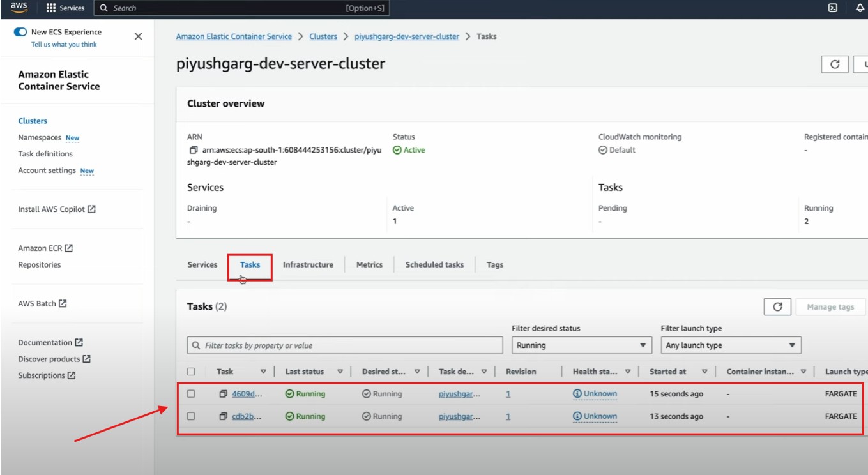Screen dimensions: 868x475
Task: Expand the Filter launch type dropdown
Action: pos(730,345)
